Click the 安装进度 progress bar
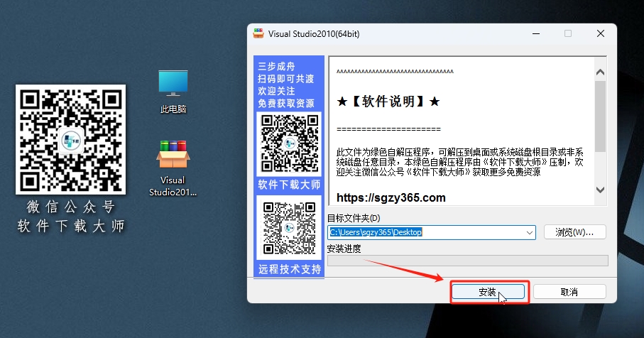Viewport: 644px width, 338px height. (x=467, y=261)
